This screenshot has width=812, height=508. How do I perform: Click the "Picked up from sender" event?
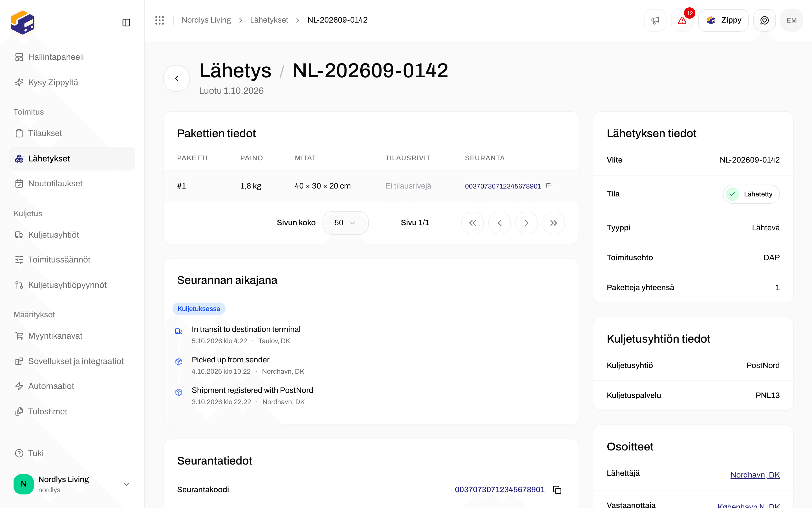(x=230, y=360)
